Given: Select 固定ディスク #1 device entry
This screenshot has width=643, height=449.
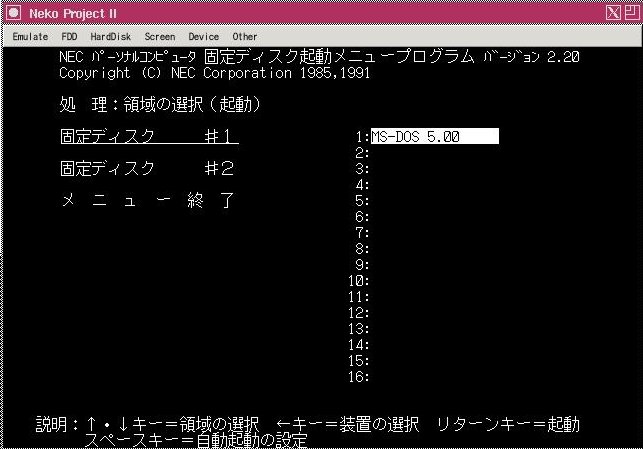Looking at the screenshot, I should 148,137.
